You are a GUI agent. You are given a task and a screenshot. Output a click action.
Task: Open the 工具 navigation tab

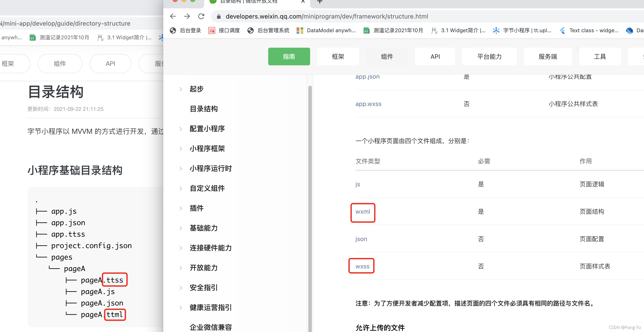600,57
